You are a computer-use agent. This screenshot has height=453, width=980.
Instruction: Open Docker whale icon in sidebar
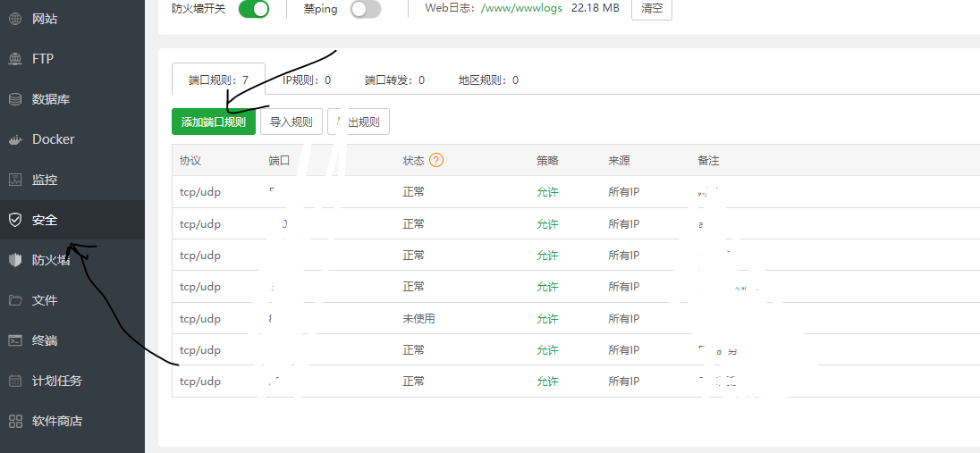[x=15, y=139]
